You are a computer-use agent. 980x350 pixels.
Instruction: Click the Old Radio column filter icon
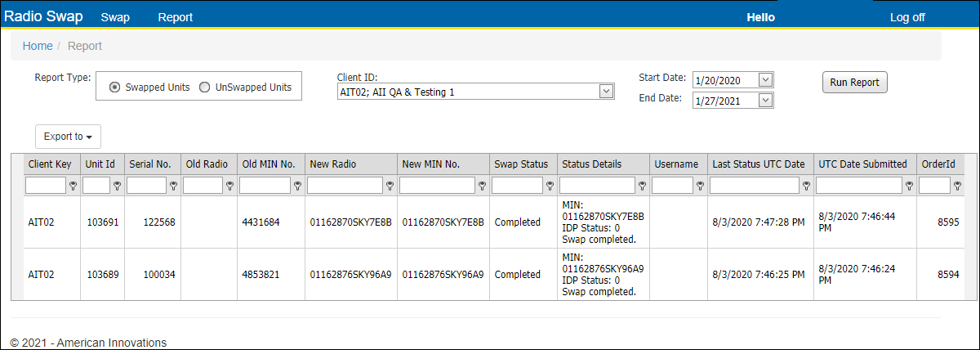pos(229,186)
